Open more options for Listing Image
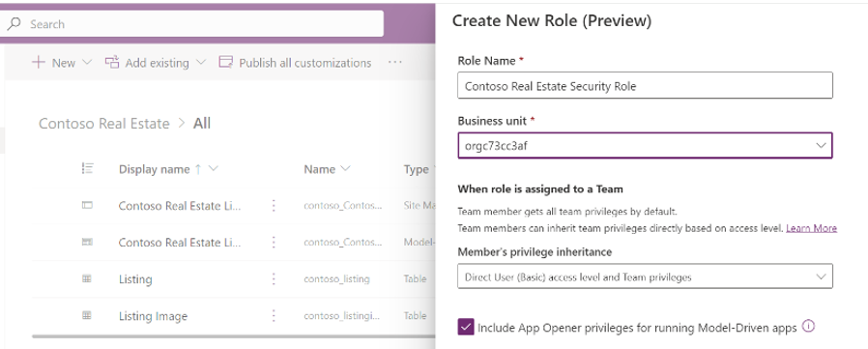Image resolution: width=868 pixels, height=349 pixels. 274,316
